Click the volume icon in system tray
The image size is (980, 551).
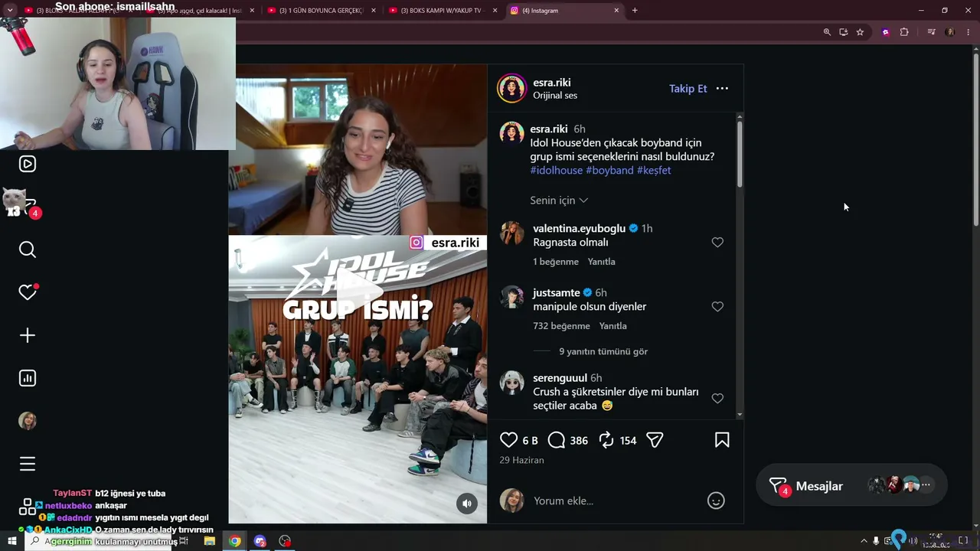pos(913,541)
